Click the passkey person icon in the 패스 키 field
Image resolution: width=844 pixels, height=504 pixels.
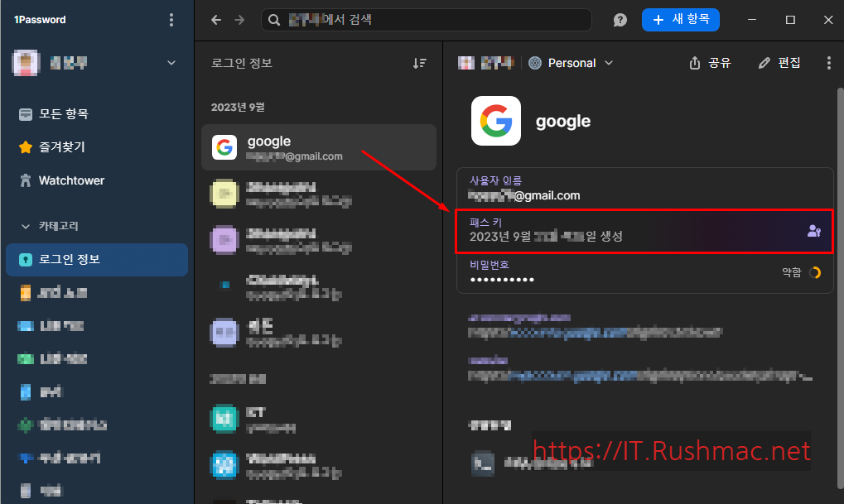point(813,232)
